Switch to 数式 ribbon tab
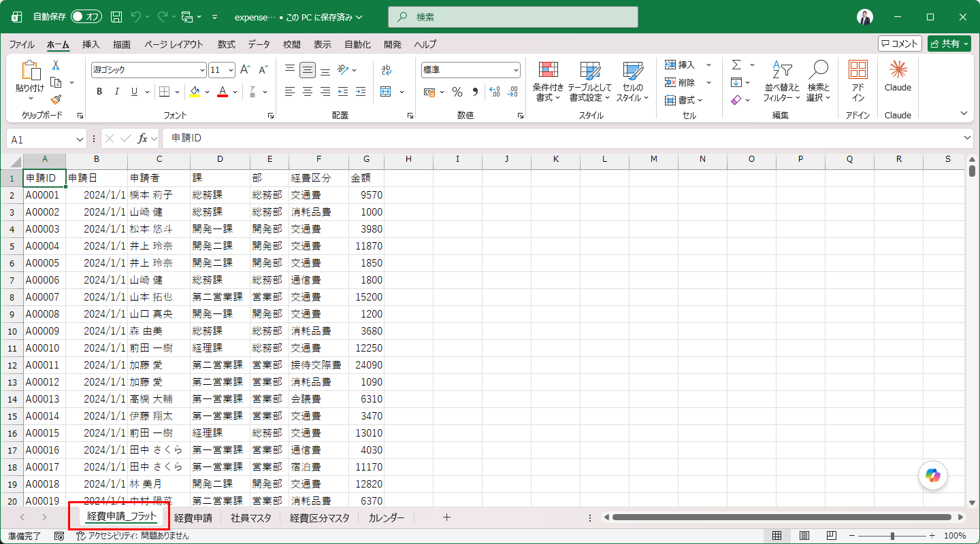980x544 pixels. tap(227, 44)
